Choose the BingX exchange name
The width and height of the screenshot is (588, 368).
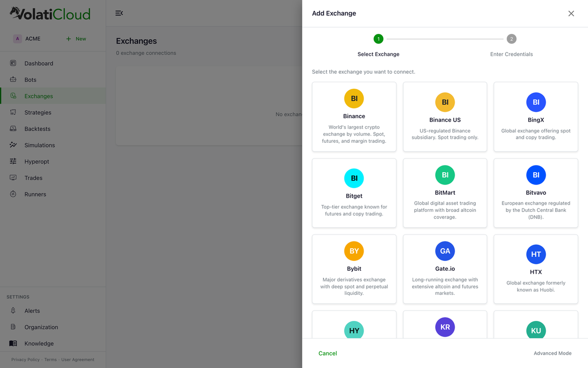[536, 120]
